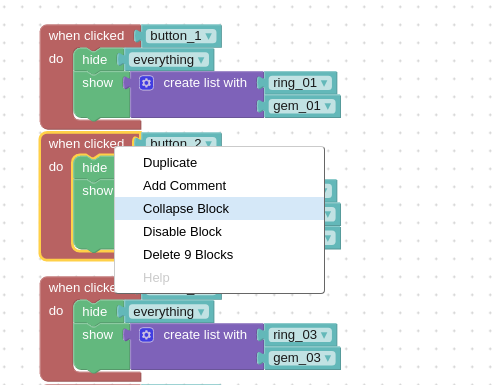Open the gem_03 dropdown
Screen dimensions: 502x385
coord(302,358)
